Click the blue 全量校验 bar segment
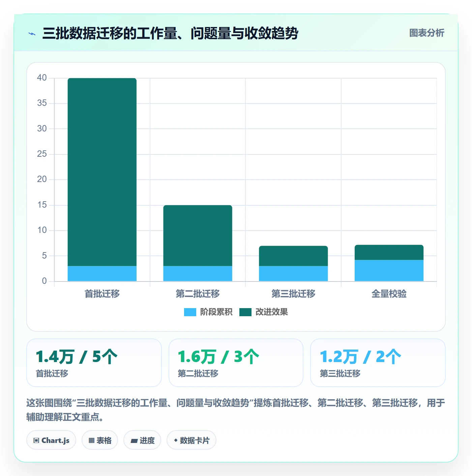472x476 pixels. 389,270
